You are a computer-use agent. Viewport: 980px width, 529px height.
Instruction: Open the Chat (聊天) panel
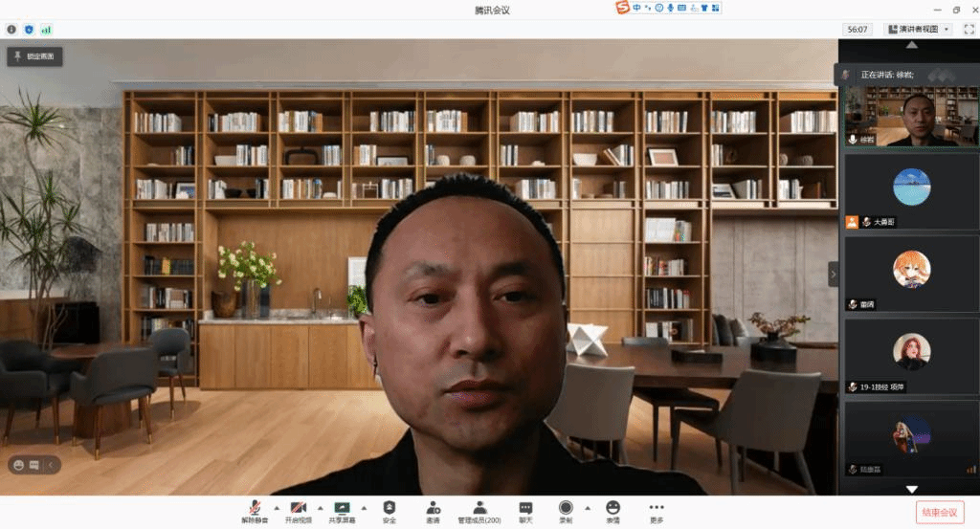525,511
